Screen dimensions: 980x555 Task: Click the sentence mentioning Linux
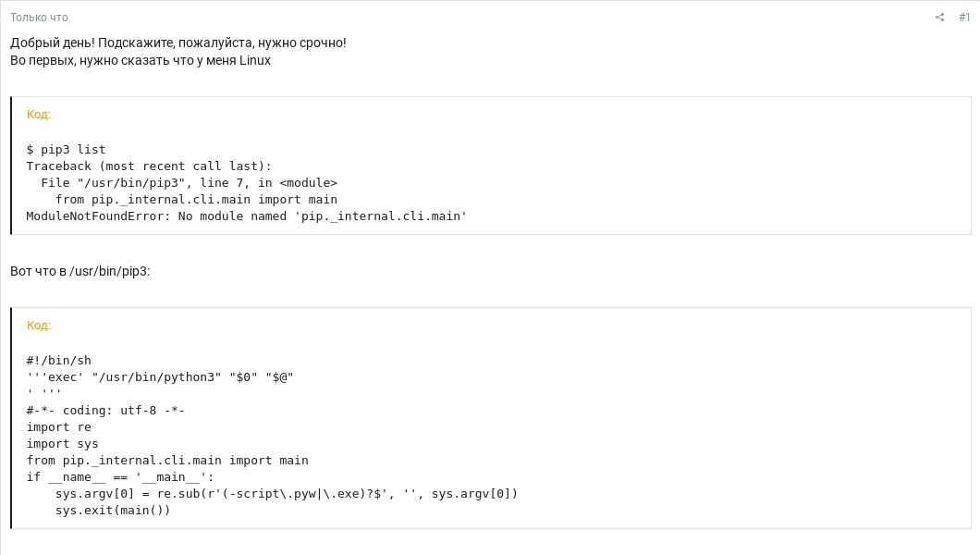[141, 61]
